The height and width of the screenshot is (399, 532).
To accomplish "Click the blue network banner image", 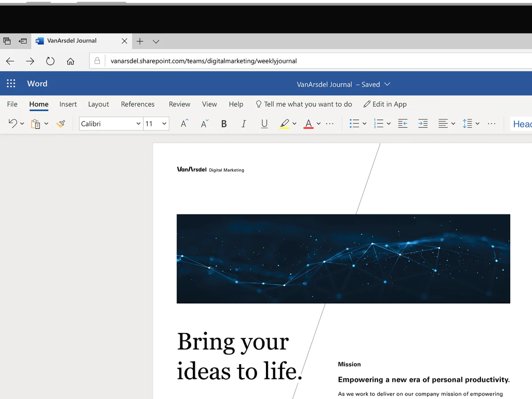I will coord(343,259).
